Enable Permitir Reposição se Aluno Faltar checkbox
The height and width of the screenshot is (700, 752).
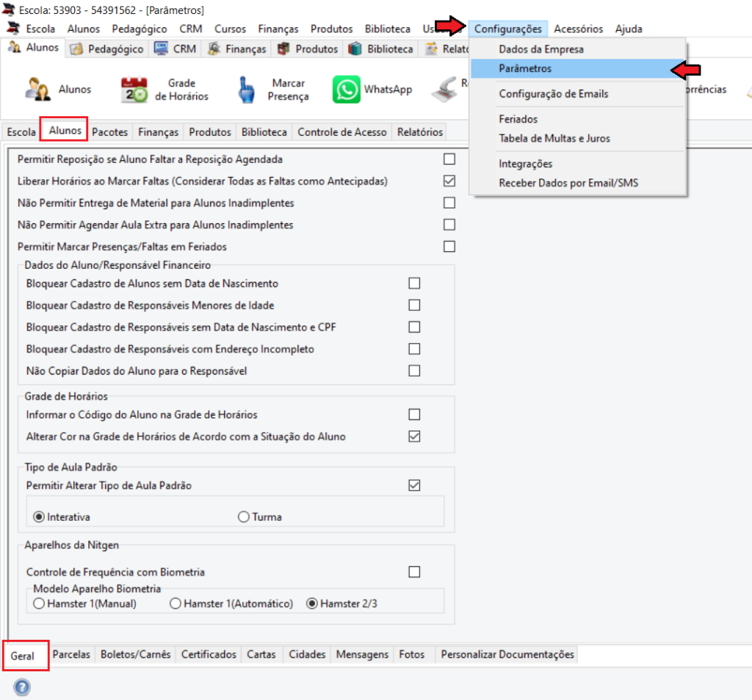(449, 159)
